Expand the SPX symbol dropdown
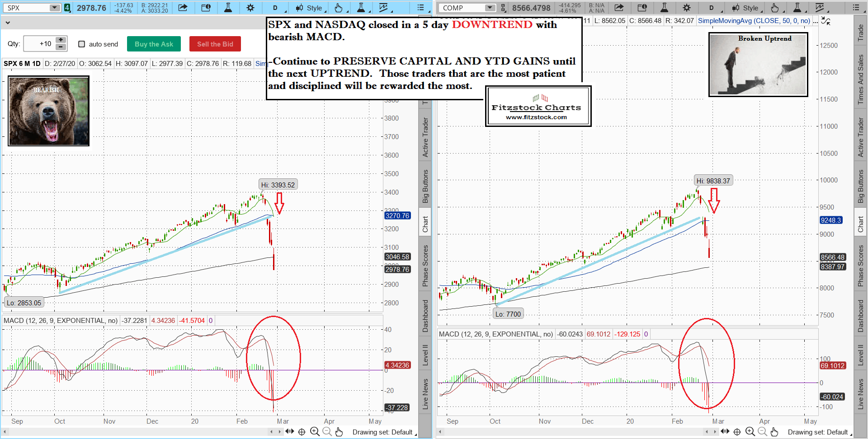The width and height of the screenshot is (868, 439). pos(54,8)
